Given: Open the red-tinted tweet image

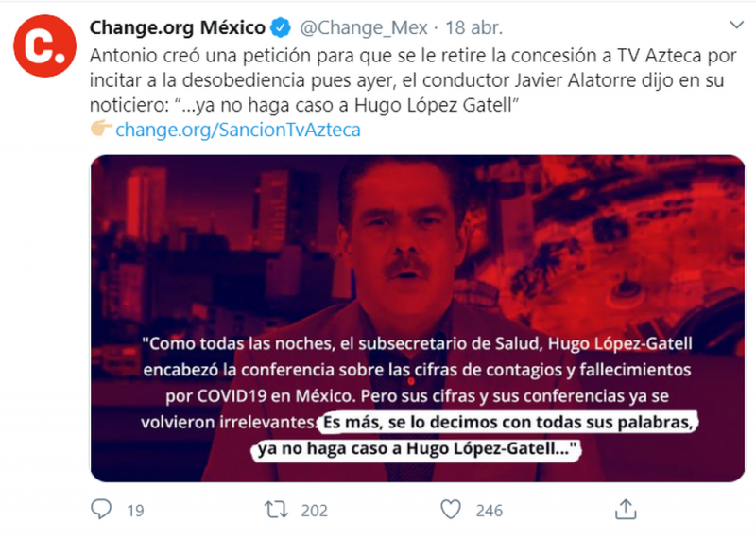Looking at the screenshot, I should point(418,319).
